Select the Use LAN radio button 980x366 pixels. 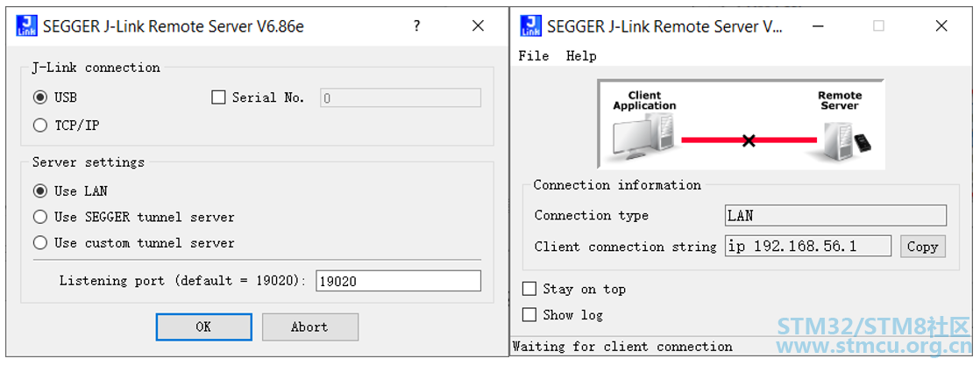pyautogui.click(x=40, y=190)
